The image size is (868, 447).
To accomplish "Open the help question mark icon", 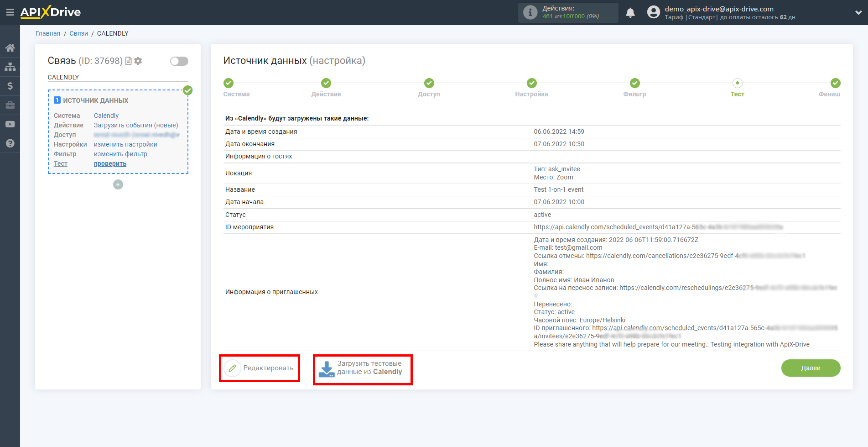I will (x=10, y=143).
